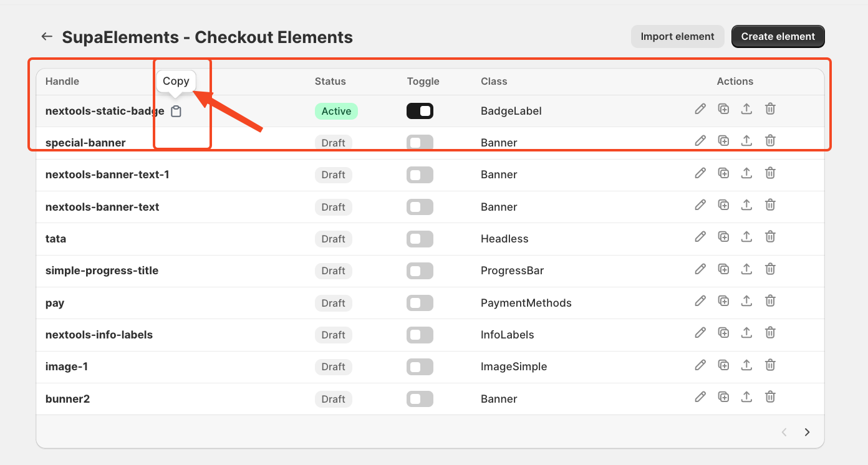Click the Import element button

678,37
